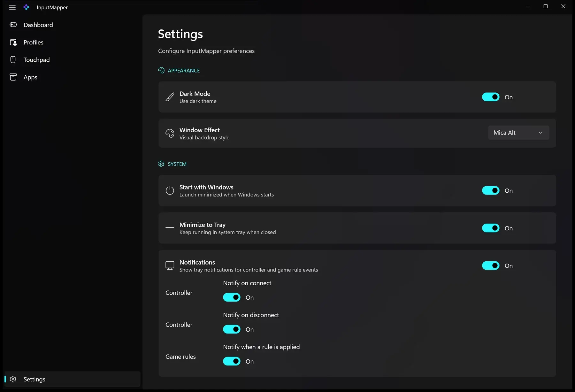This screenshot has height=392, width=575.
Task: Go to the Dashboard page
Action: tap(73, 25)
